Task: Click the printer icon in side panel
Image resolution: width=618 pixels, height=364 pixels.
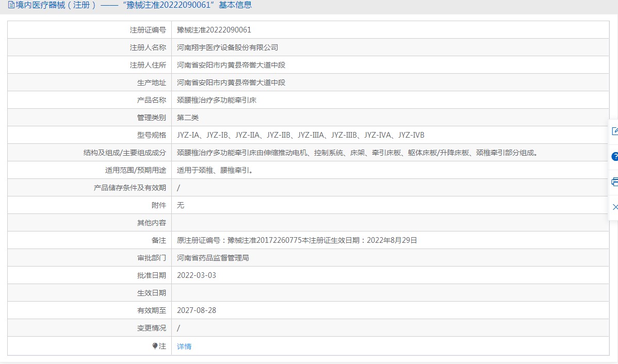Action: point(615,181)
